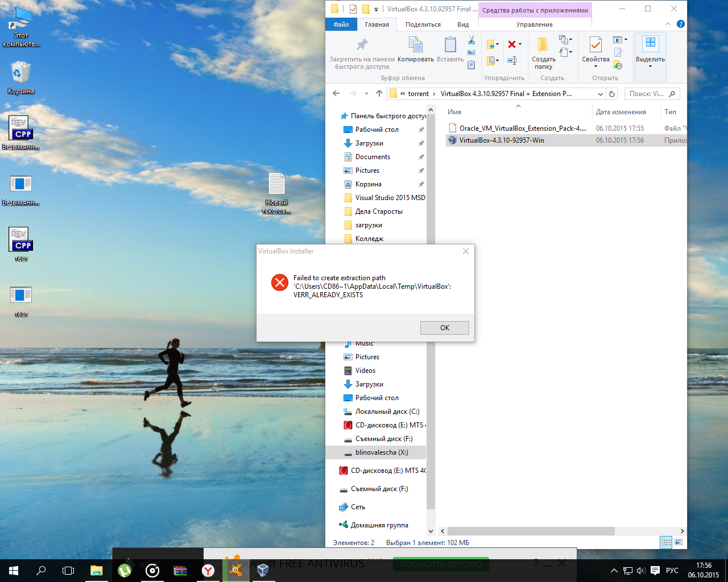
Task: Click the Create folder icon
Action: click(543, 45)
